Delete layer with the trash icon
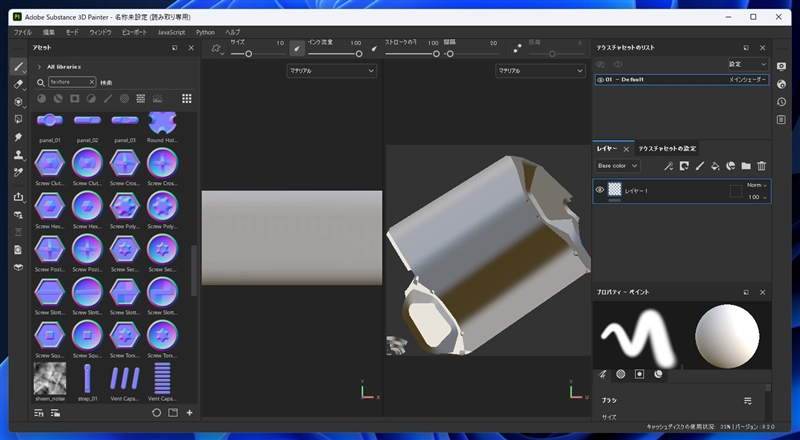The width and height of the screenshot is (800, 440). [761, 166]
